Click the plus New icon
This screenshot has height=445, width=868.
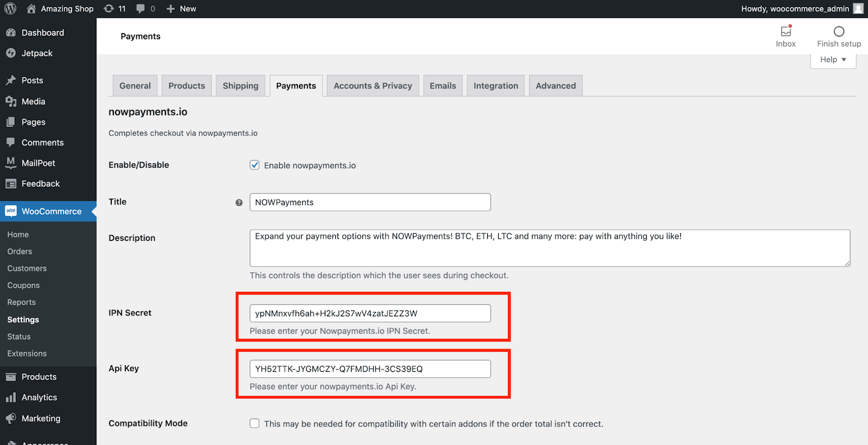pyautogui.click(x=170, y=9)
